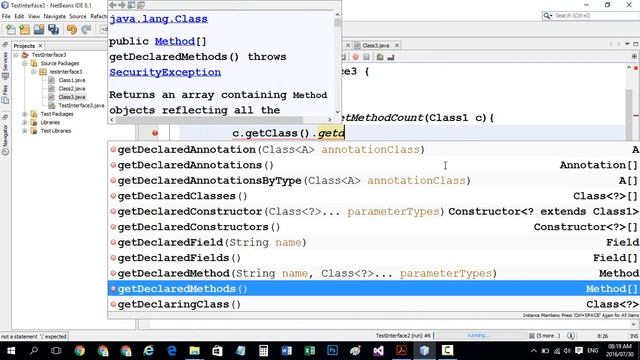Click the Undo toolbar icon
640x360 pixels.
pos(72,29)
